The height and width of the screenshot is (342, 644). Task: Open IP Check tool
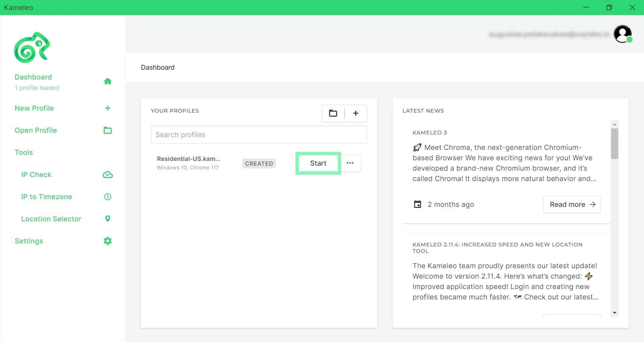36,175
